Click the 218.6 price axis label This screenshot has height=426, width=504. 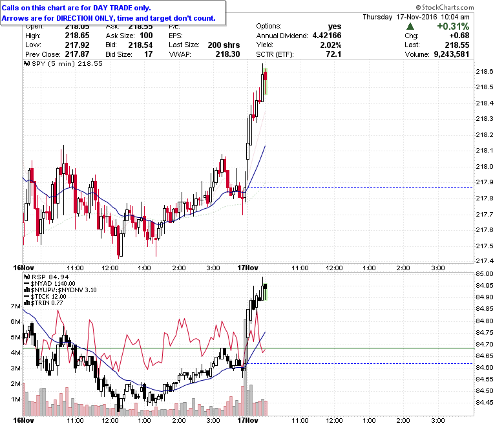(x=485, y=71)
